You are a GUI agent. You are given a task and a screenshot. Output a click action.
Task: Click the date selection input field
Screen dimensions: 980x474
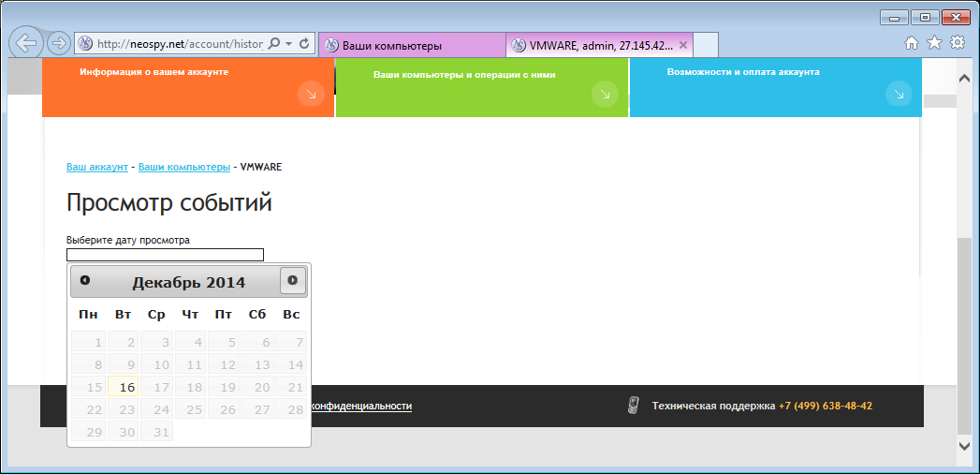[x=165, y=255]
